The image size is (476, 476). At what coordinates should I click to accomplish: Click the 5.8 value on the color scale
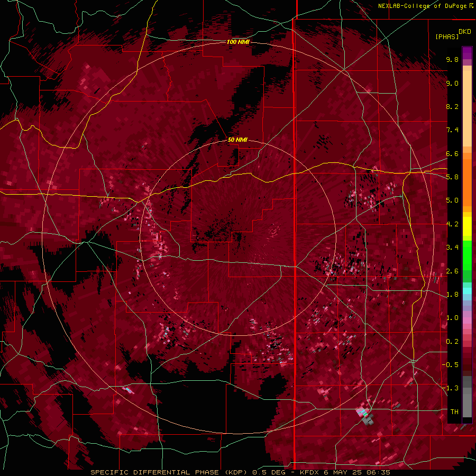[x=452, y=177]
